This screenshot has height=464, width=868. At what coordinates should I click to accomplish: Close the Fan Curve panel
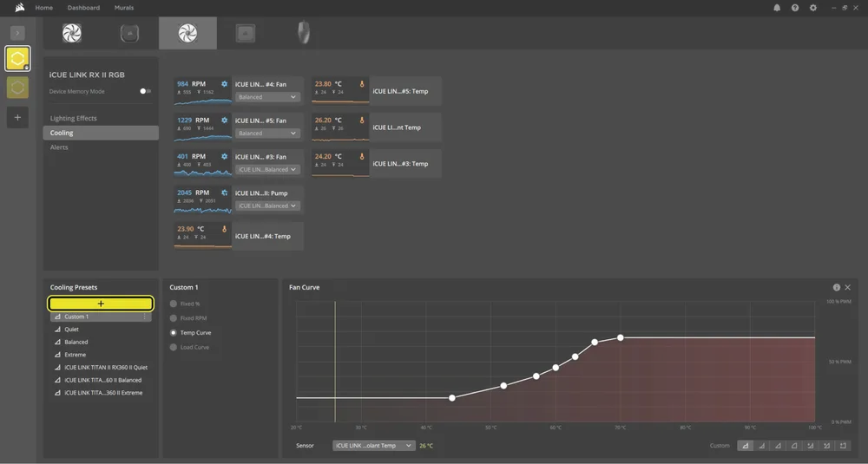(847, 287)
